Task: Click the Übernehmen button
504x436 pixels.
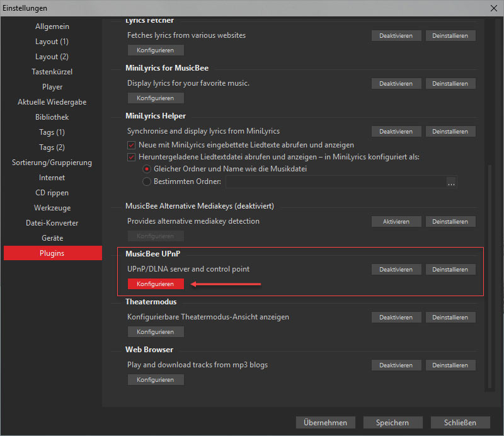Action: [326, 423]
